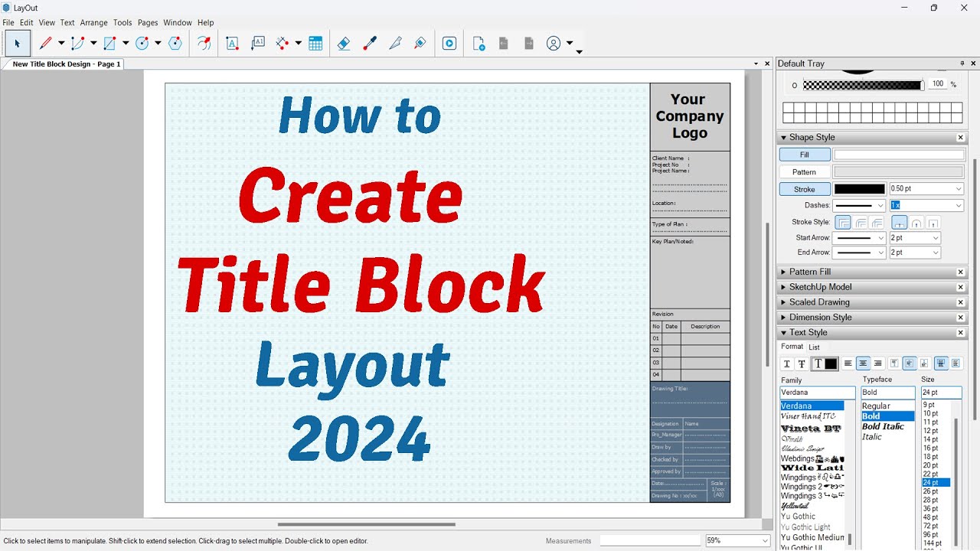Viewport: 980px width, 551px height.
Task: Select the Text box tool
Action: [232, 44]
